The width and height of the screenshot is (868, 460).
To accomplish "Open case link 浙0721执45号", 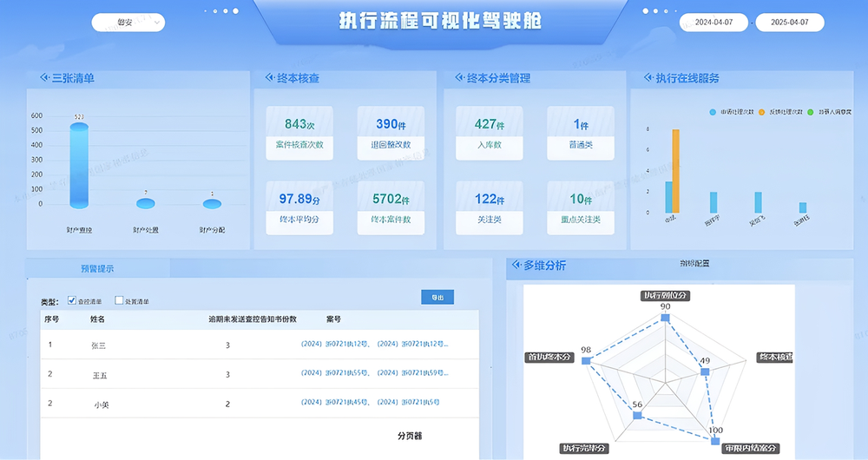I will (335, 403).
